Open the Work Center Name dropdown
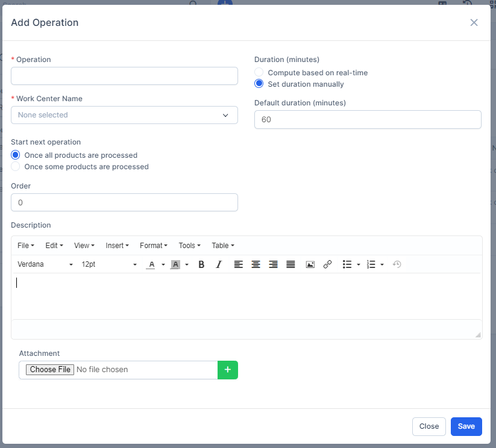Viewport: 496px width, 448px height. click(x=124, y=115)
